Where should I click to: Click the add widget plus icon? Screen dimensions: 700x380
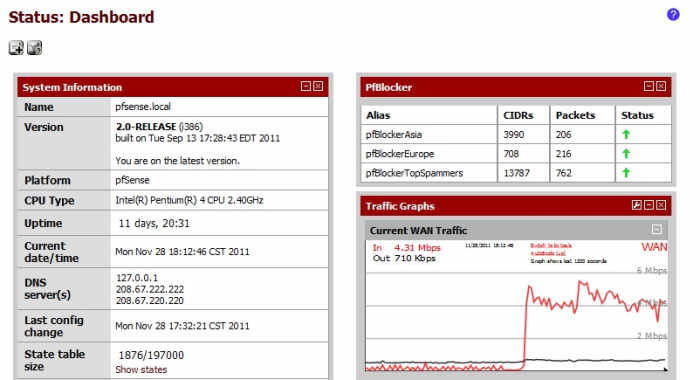click(16, 48)
